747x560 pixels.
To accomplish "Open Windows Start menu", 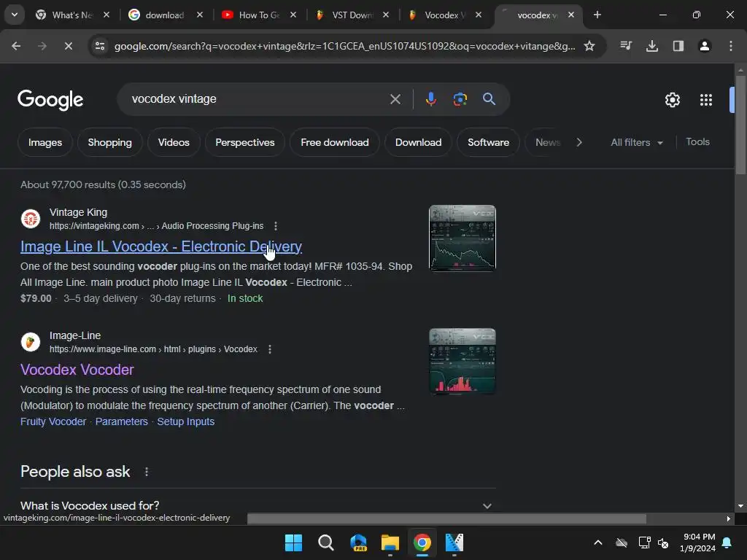I will [293, 542].
